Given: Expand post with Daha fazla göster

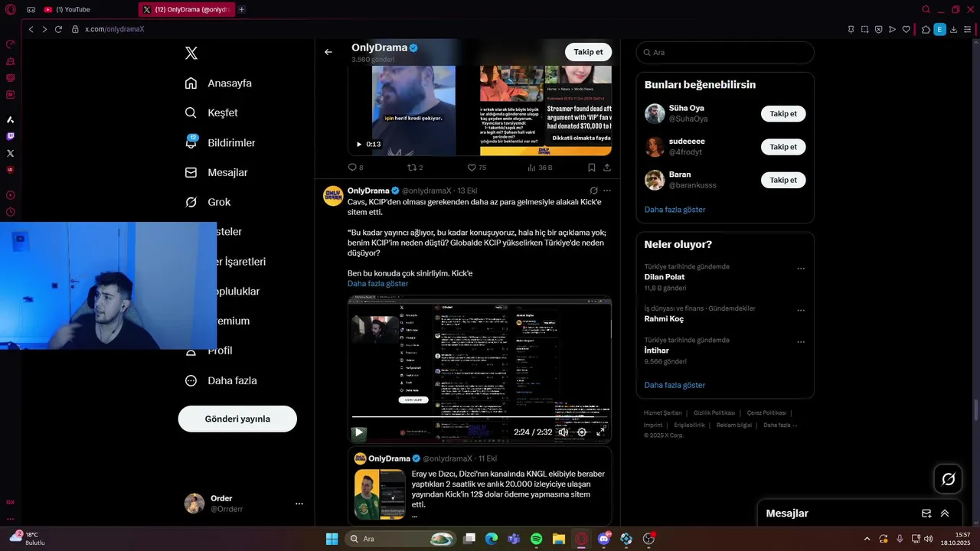Looking at the screenshot, I should click(x=377, y=283).
